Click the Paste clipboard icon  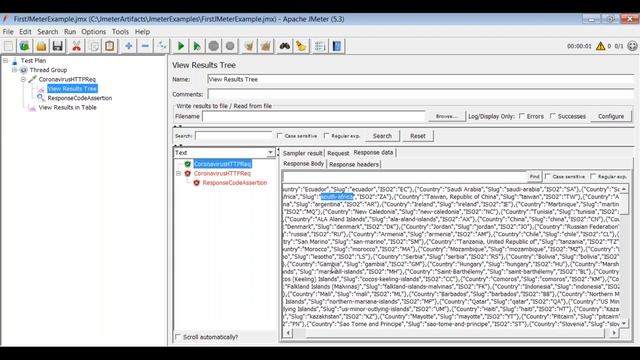click(110, 46)
